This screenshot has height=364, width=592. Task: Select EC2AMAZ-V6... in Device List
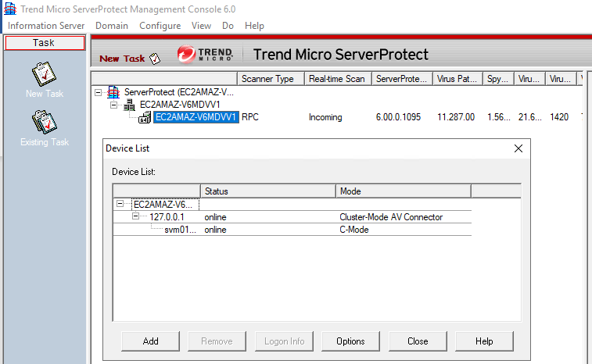pos(165,205)
